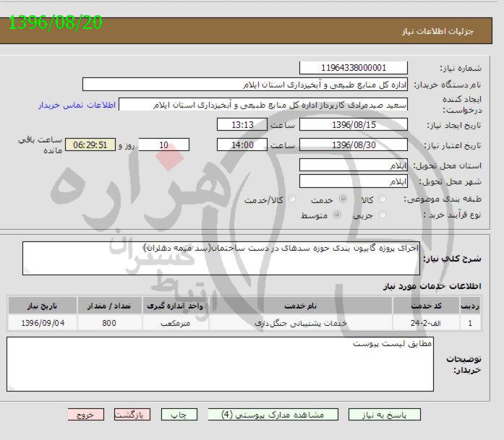Click the پاسخ به نیاز button
Image resolution: width=504 pixels, height=440 pixels.
[x=384, y=415]
